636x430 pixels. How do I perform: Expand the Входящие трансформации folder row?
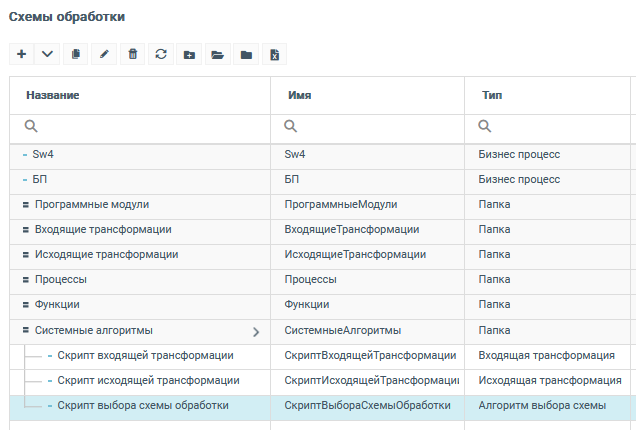pos(26,230)
